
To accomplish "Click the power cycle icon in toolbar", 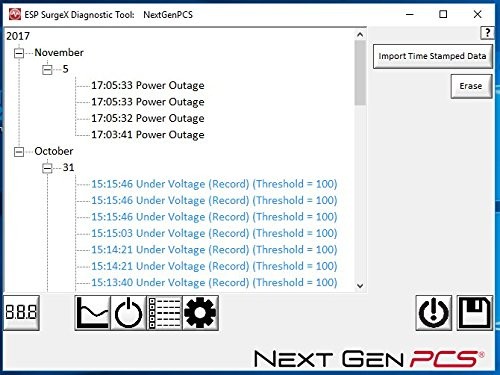I will (x=129, y=313).
